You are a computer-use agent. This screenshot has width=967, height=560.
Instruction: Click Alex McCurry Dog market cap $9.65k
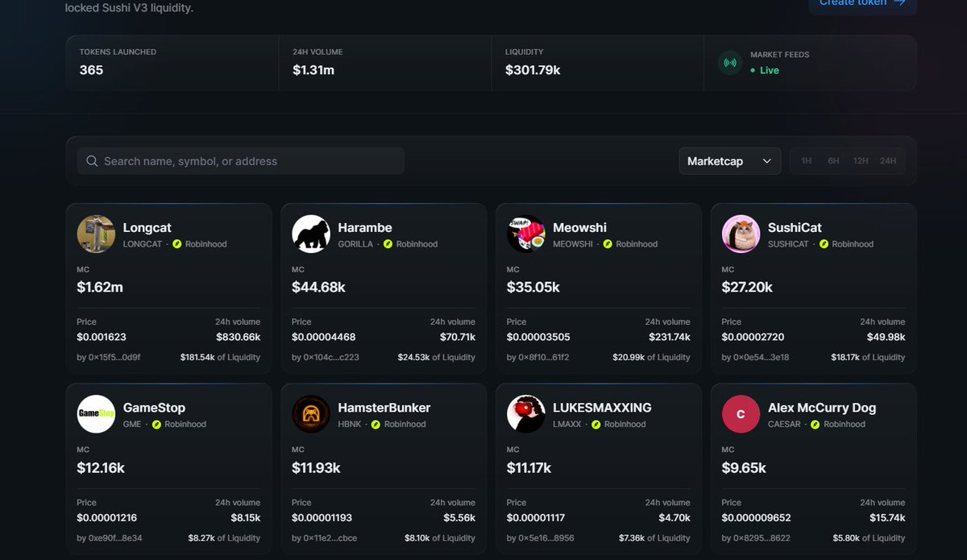point(744,467)
